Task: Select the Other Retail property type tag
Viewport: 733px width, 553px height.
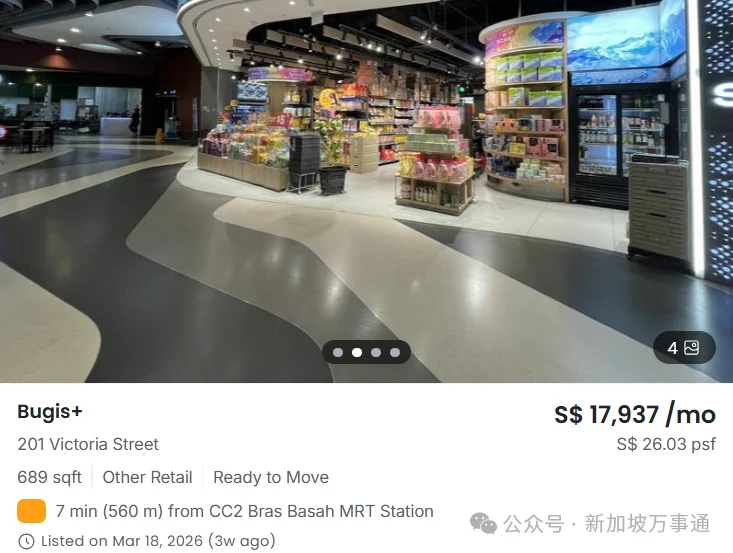Action: [147, 477]
